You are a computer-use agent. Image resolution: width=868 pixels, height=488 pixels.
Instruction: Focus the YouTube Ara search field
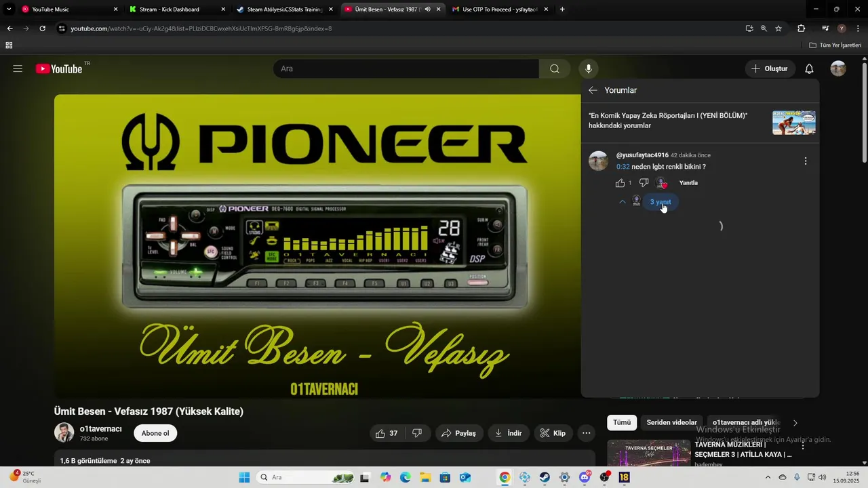point(406,68)
